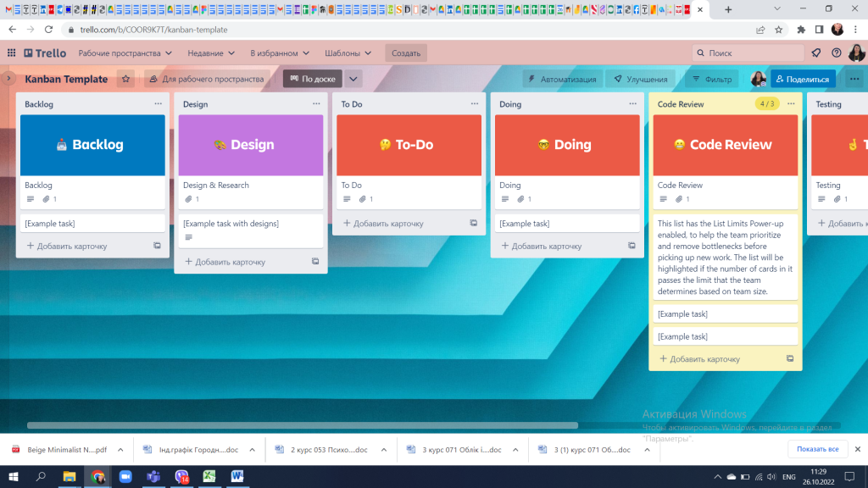Open Chrome tab search chevron
This screenshot has height=488, width=868.
[777, 9]
